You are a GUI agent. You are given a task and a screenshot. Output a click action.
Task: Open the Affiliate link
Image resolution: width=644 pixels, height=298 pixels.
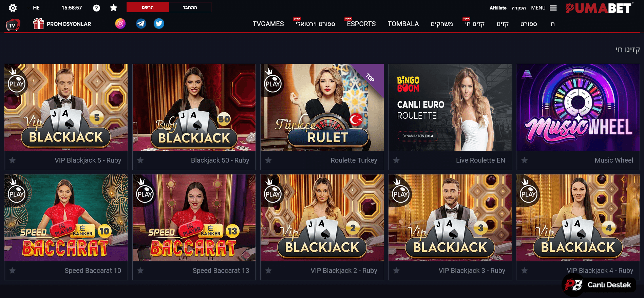click(498, 8)
